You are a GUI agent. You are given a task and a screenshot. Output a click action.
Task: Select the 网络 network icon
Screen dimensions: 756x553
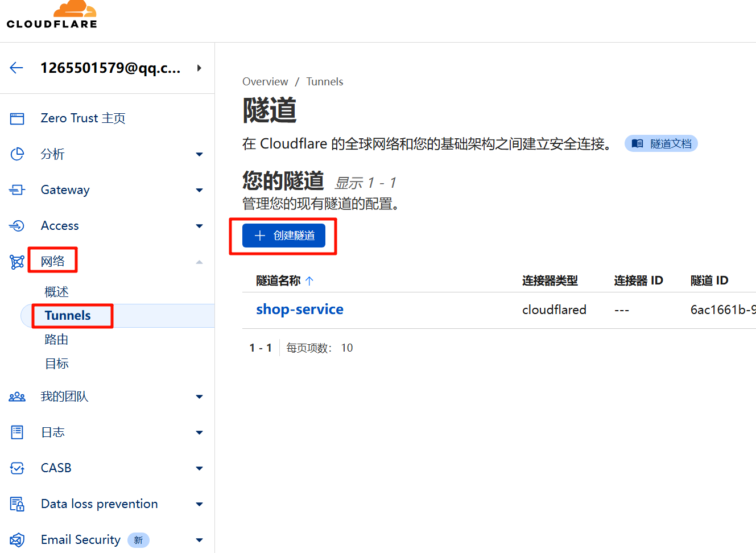(x=17, y=261)
